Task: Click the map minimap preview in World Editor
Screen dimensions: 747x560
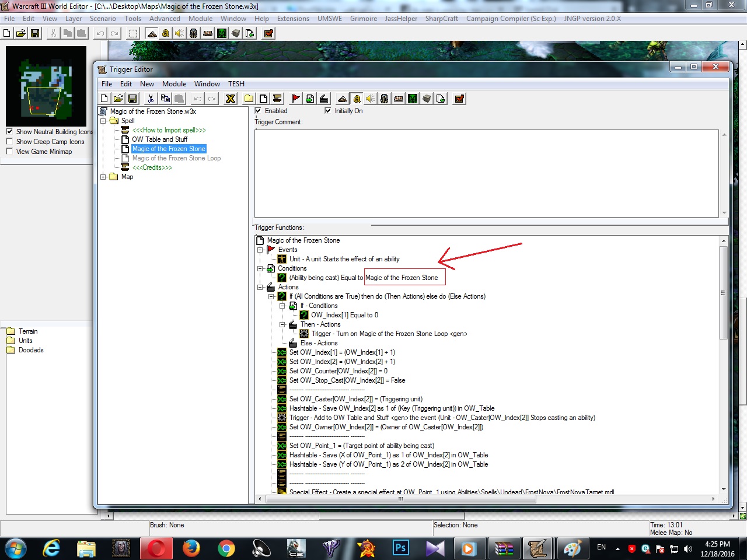Action: point(46,86)
